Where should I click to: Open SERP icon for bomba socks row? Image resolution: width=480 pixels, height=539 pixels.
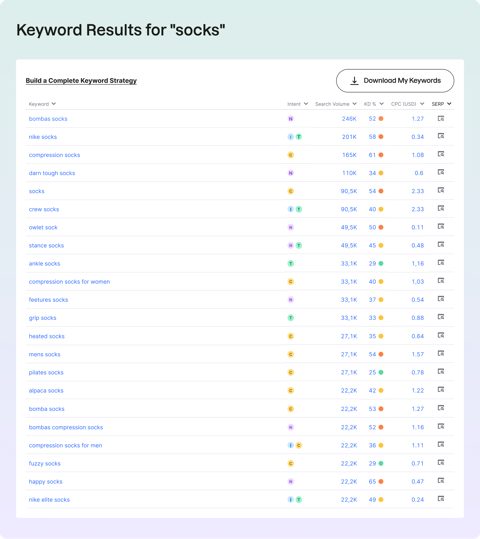pos(441,408)
